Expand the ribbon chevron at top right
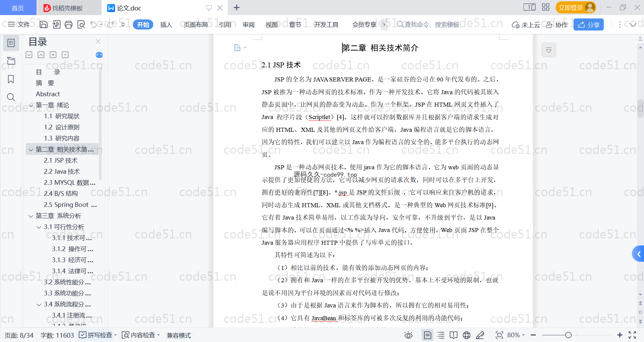 tap(633, 24)
